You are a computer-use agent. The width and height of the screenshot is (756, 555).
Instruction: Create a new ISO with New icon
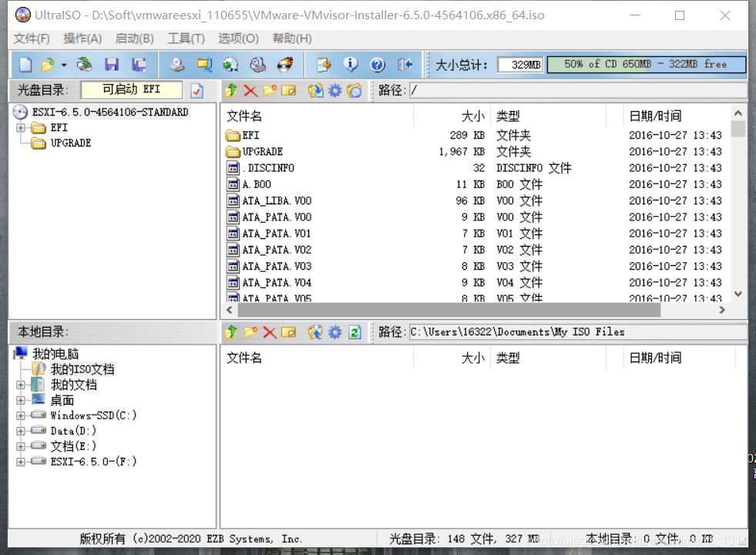point(25,65)
